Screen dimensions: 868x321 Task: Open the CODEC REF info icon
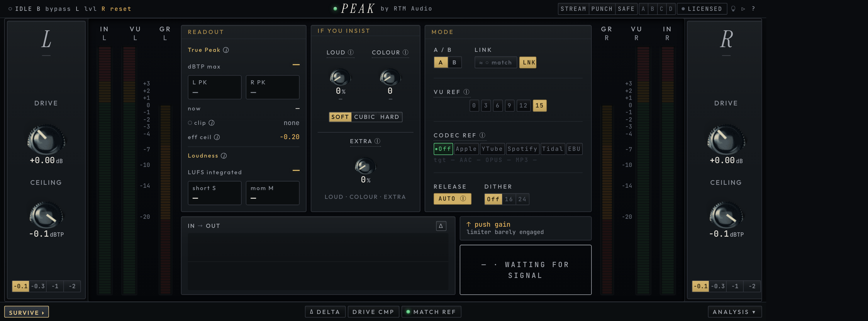tap(482, 135)
